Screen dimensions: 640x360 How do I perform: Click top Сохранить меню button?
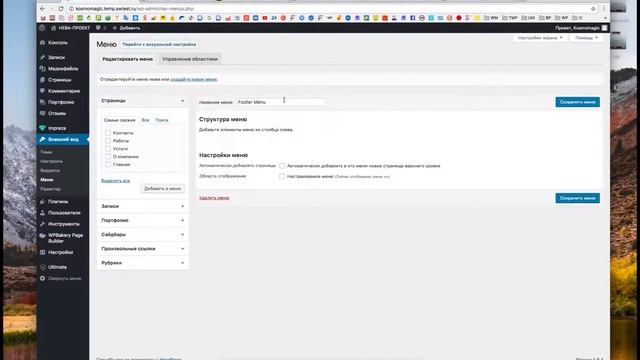tap(578, 102)
